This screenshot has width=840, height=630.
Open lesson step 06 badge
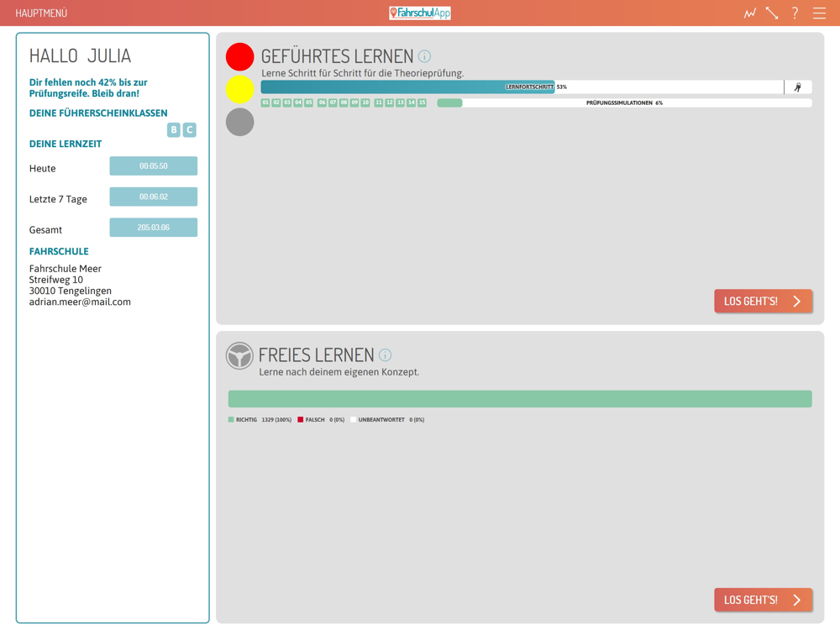(322, 102)
